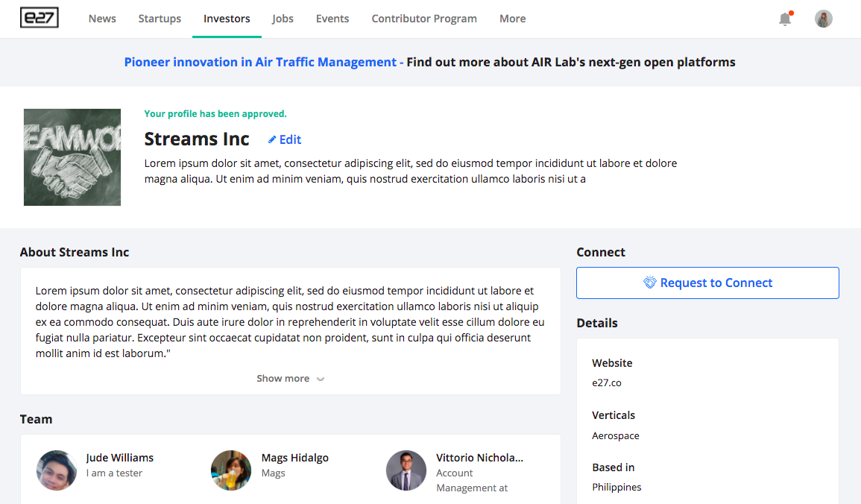Image resolution: width=861 pixels, height=504 pixels.
Task: Click the 'About Streams Inc' heading
Action: click(x=75, y=252)
